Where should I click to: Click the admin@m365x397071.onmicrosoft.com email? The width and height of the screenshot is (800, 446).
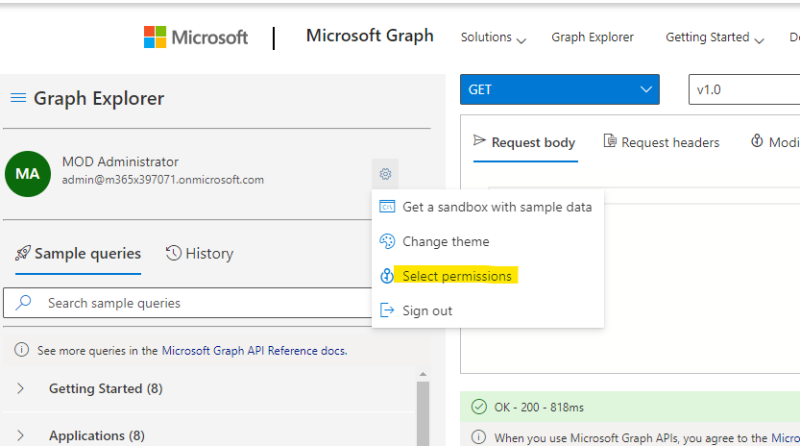[163, 180]
